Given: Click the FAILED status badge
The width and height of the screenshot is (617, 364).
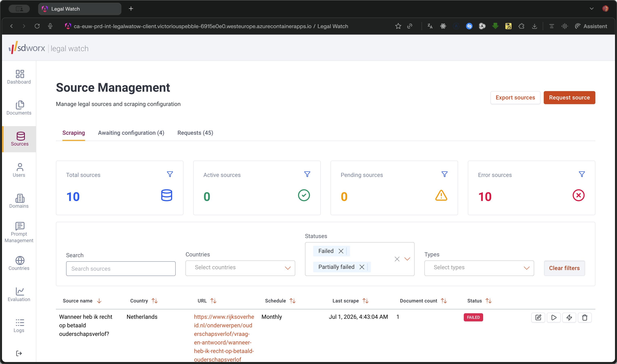Looking at the screenshot, I should click(473, 317).
